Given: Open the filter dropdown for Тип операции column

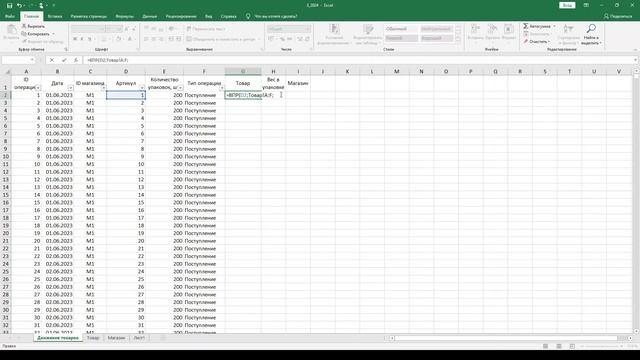Looking at the screenshot, I should tap(222, 88).
